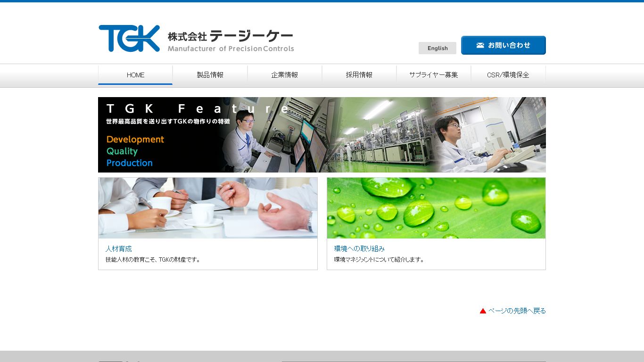Viewport: 644px width, 362px height.
Task: Select the HOME navigation tab
Action: point(135,75)
